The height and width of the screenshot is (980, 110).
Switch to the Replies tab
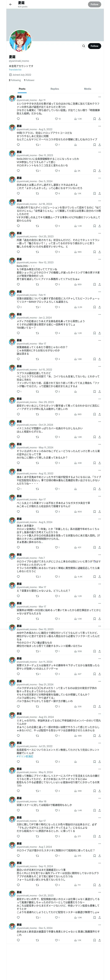click(x=55, y=89)
